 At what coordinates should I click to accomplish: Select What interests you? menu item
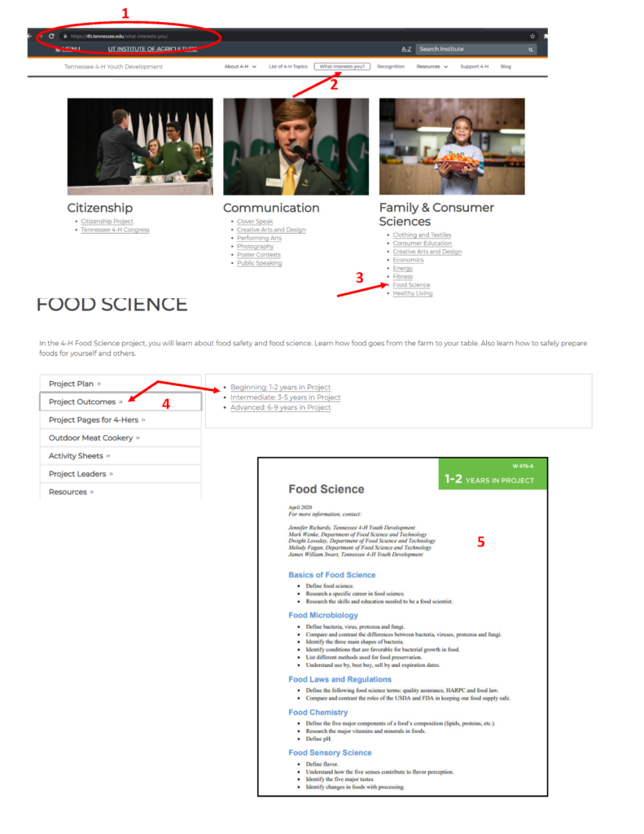pos(342,67)
